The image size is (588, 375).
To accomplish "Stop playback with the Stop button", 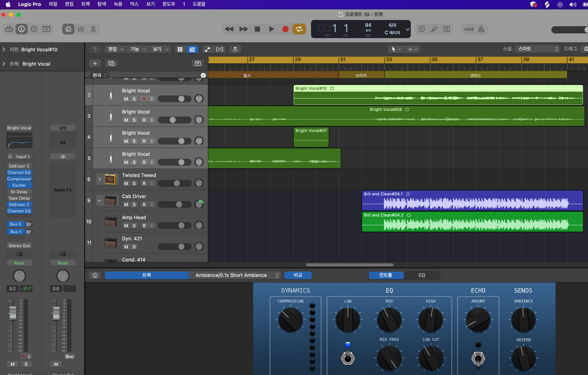I will 257,29.
